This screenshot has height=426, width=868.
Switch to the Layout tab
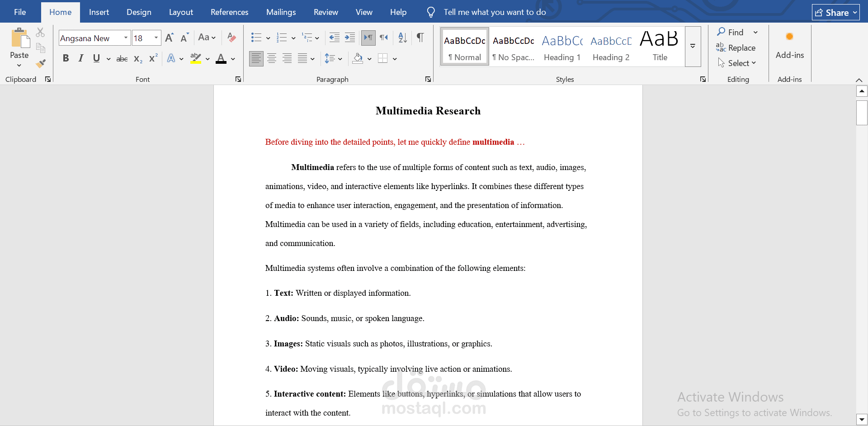(181, 12)
